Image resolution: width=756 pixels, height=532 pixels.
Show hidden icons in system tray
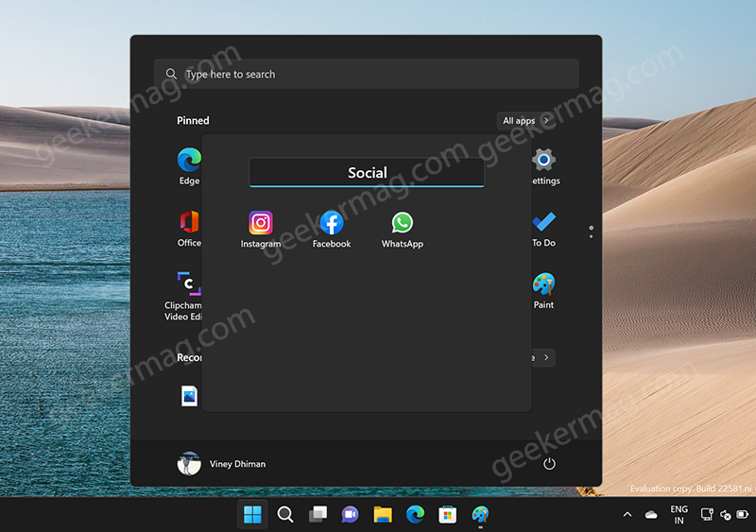point(627,515)
